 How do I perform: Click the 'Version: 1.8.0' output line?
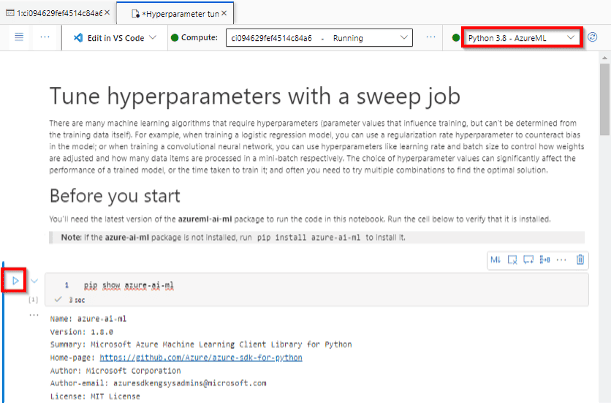[82, 332]
